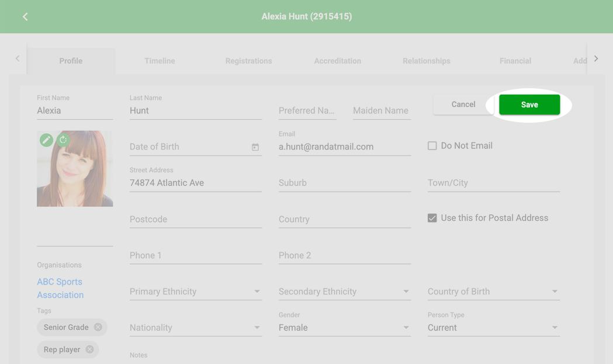This screenshot has height=364, width=613.
Task: Enable the Do Not Email checkbox
Action: tap(432, 146)
